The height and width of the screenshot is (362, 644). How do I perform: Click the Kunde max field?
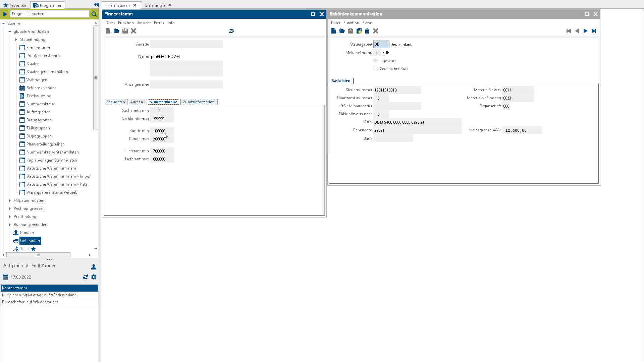click(x=162, y=139)
